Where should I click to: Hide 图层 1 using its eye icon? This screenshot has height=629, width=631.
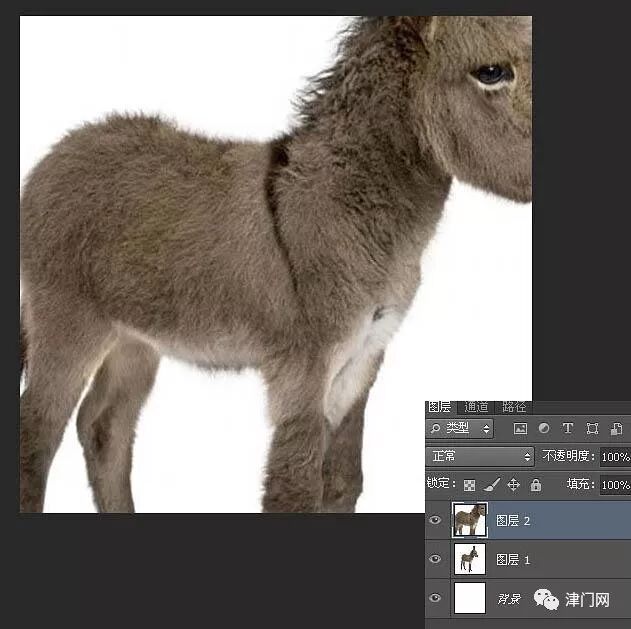pos(435,559)
